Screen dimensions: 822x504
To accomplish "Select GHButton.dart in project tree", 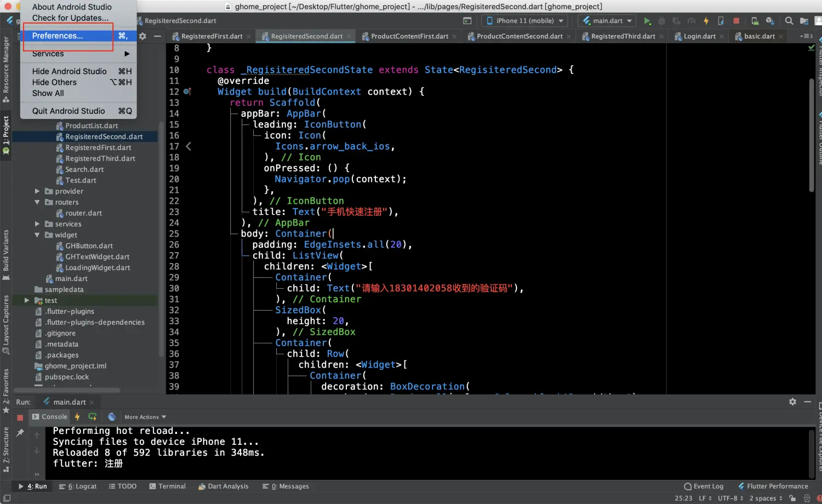I will click(x=89, y=246).
